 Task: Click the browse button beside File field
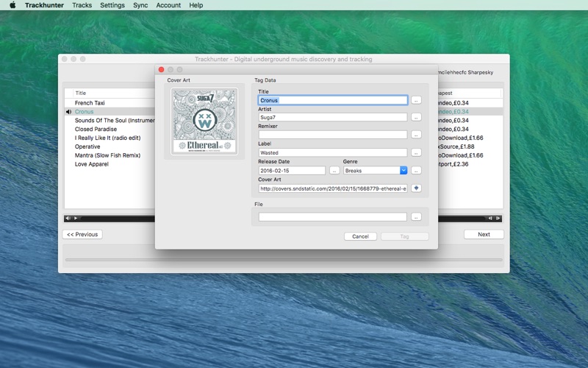pyautogui.click(x=416, y=216)
